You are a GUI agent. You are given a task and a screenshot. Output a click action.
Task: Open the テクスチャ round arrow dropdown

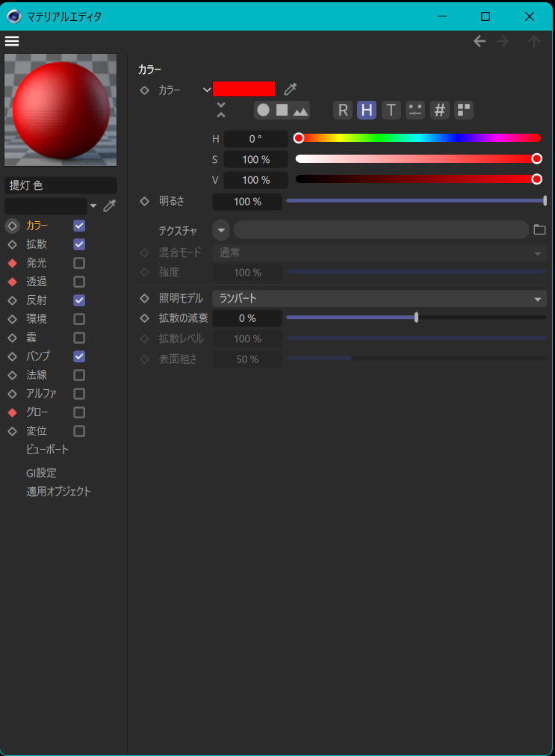click(221, 230)
